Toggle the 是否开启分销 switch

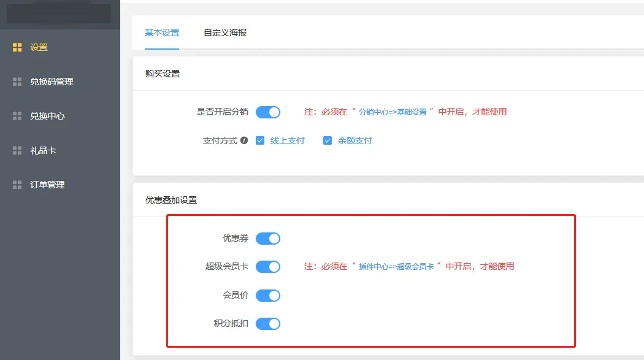268,112
